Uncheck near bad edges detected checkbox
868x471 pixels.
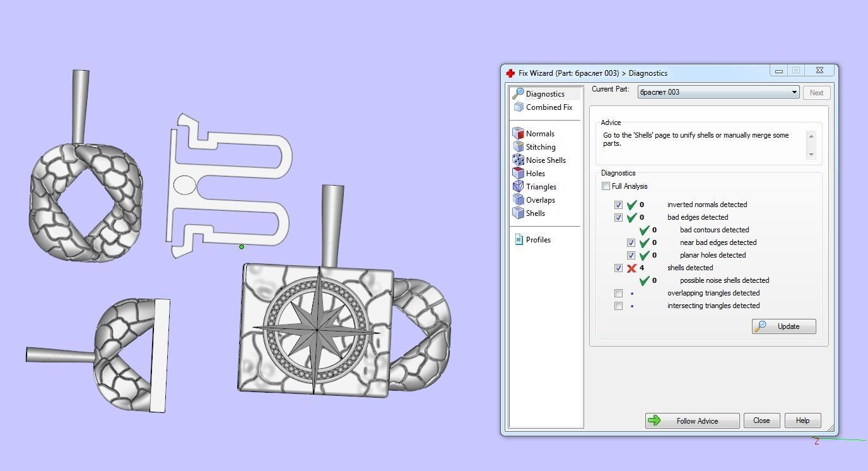point(631,242)
